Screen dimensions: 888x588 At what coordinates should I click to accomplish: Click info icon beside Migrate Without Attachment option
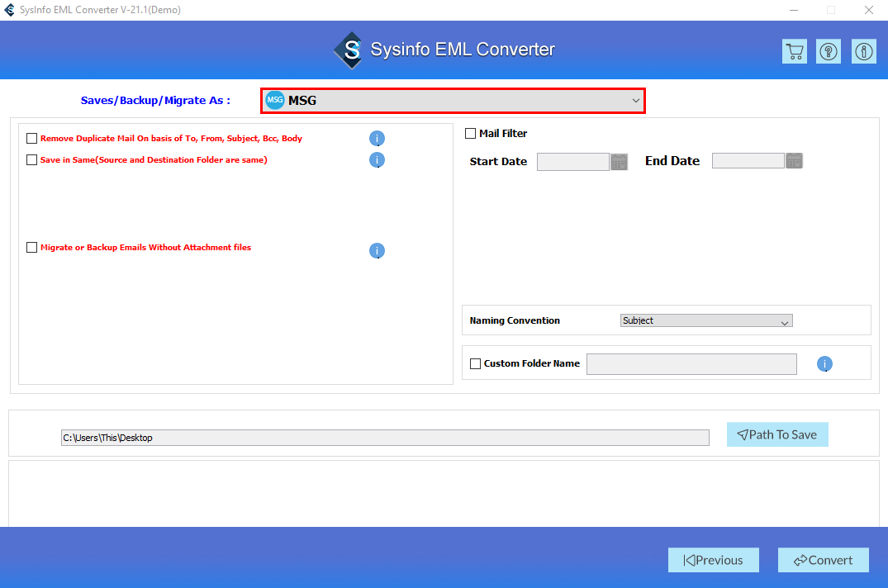point(377,250)
